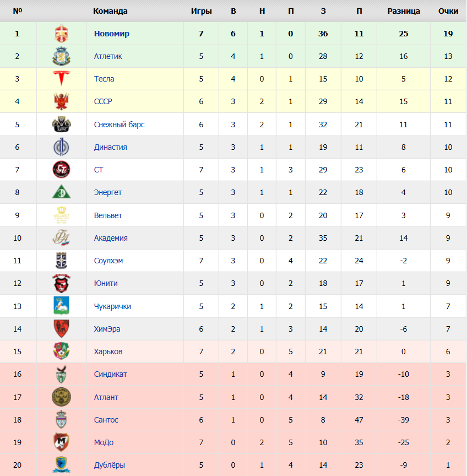Click the Команда column header

click(x=110, y=11)
